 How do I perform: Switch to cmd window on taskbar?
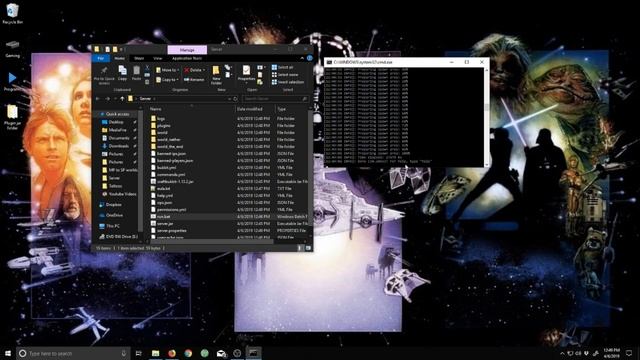[x=253, y=353]
